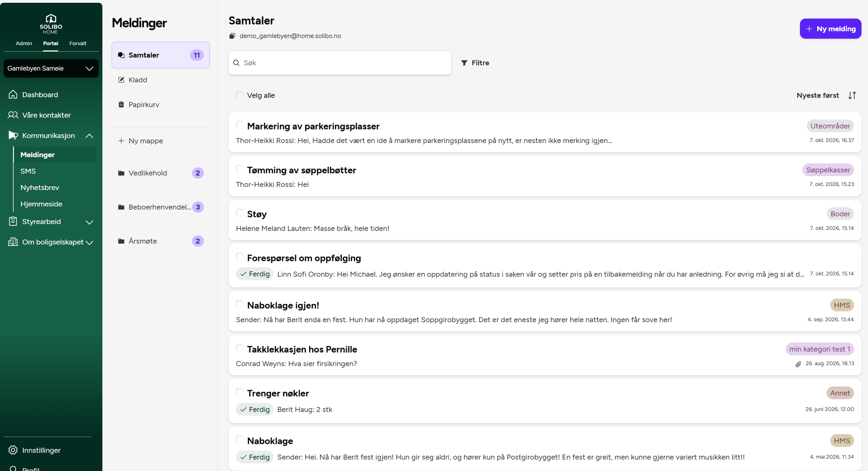Image resolution: width=868 pixels, height=471 pixels.
Task: Open the Dashboard home icon
Action: 13,94
